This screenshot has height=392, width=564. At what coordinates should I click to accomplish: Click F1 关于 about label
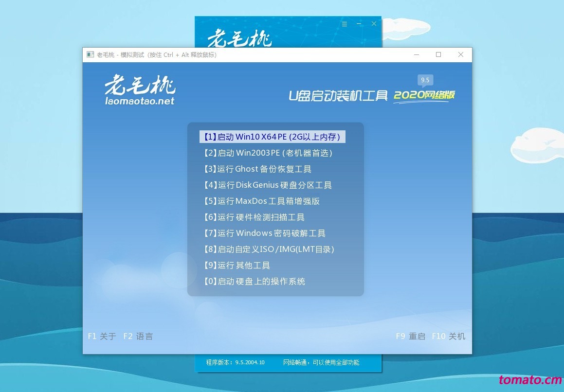tap(102, 336)
